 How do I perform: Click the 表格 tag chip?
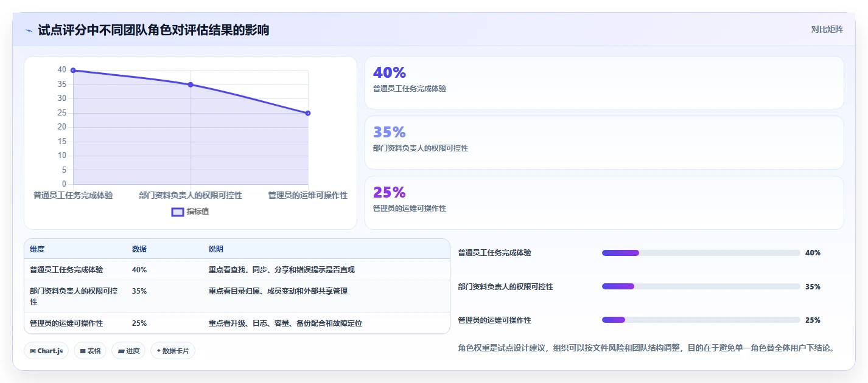click(x=90, y=351)
